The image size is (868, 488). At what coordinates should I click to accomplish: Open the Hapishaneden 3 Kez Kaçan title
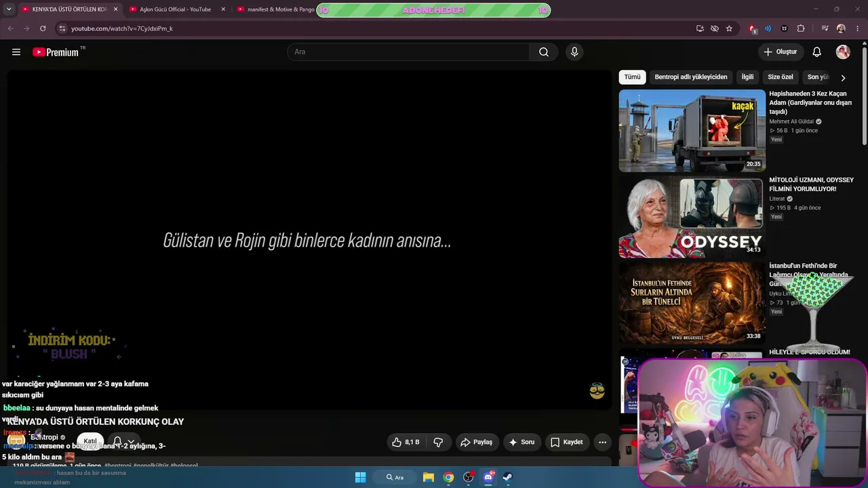pos(810,102)
